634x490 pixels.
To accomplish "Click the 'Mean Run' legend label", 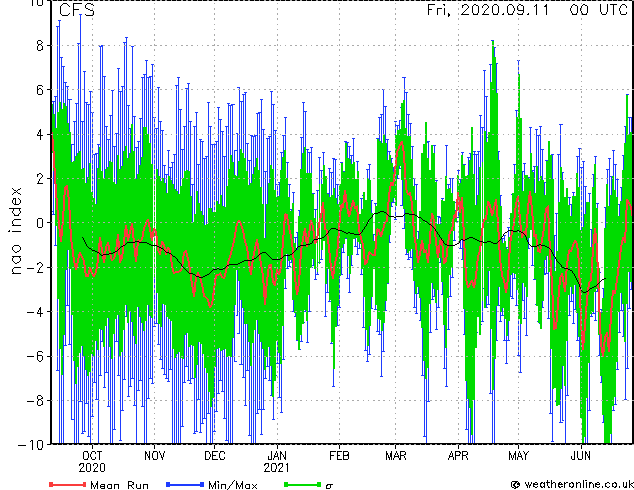I will (120, 485).
